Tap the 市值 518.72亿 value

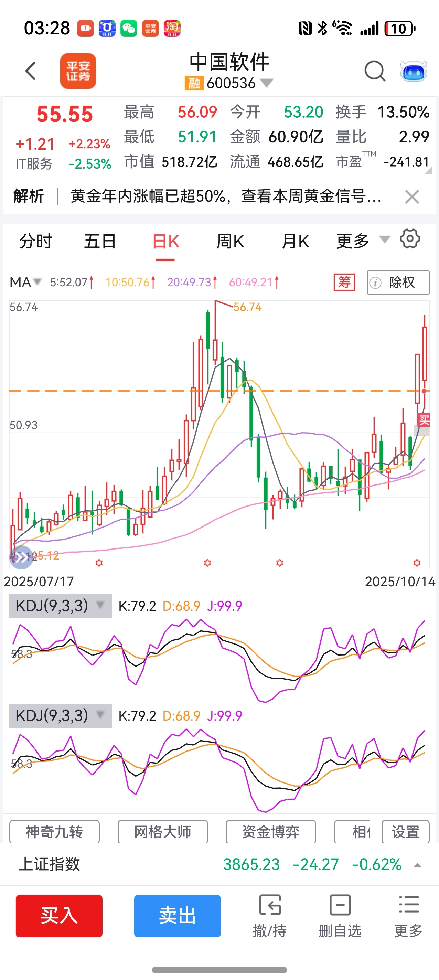point(190,162)
